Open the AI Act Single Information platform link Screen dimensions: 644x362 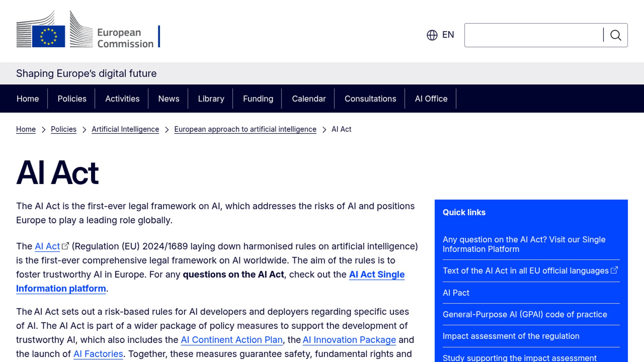click(377, 275)
